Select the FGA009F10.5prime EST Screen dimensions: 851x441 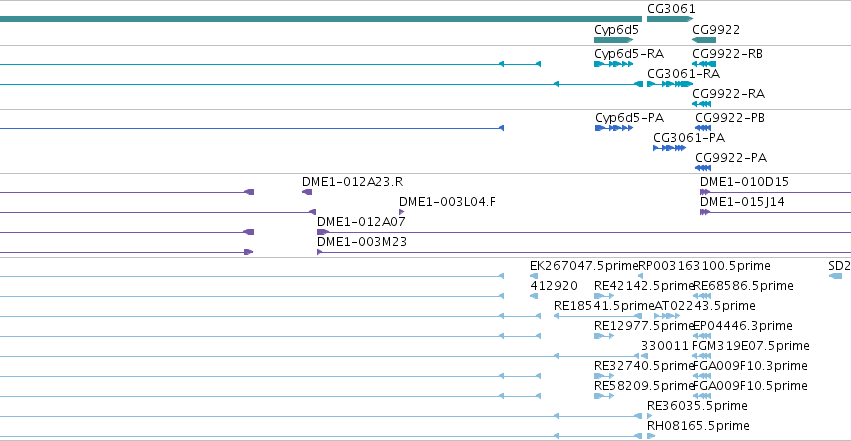(702, 396)
